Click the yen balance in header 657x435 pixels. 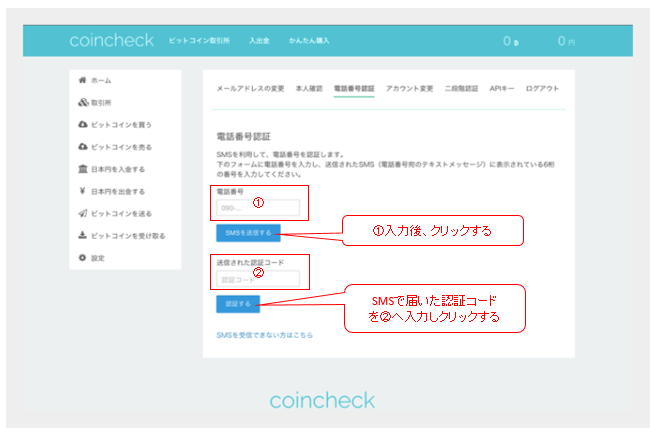[x=566, y=41]
